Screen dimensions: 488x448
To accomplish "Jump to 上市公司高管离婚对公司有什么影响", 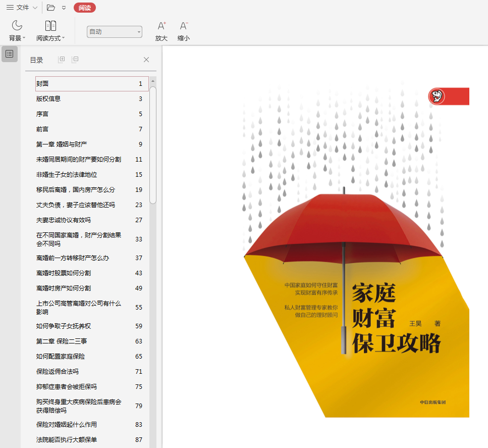I will click(92, 308).
